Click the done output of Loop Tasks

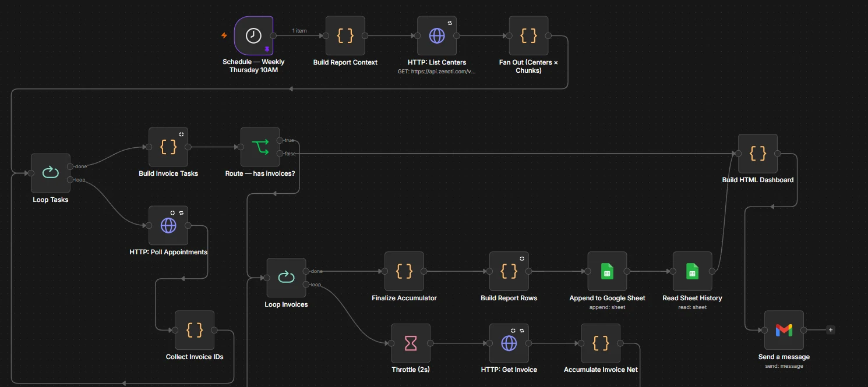tap(70, 166)
